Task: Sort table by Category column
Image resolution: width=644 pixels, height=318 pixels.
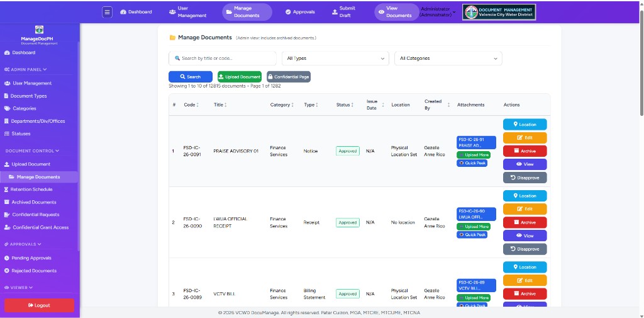Action: pos(282,105)
